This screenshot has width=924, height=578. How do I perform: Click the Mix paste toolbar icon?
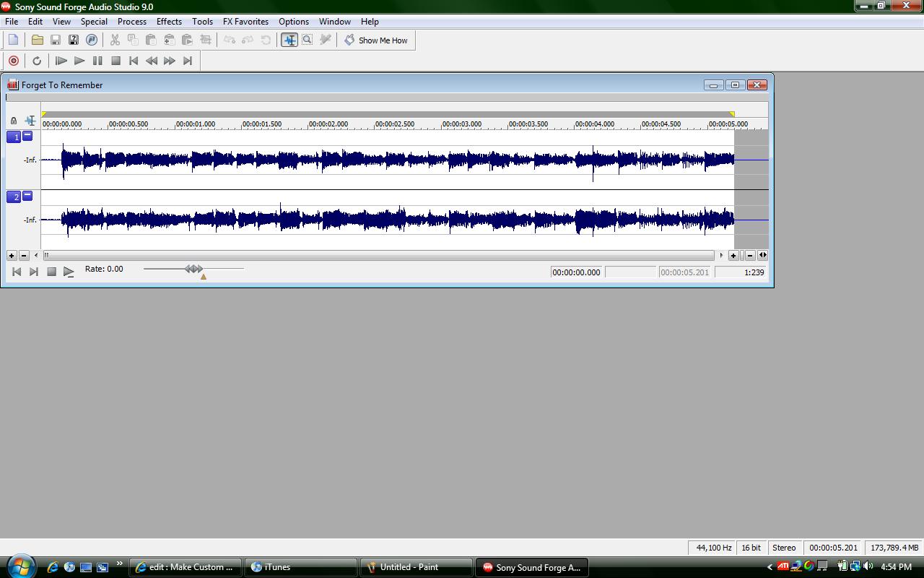point(169,40)
